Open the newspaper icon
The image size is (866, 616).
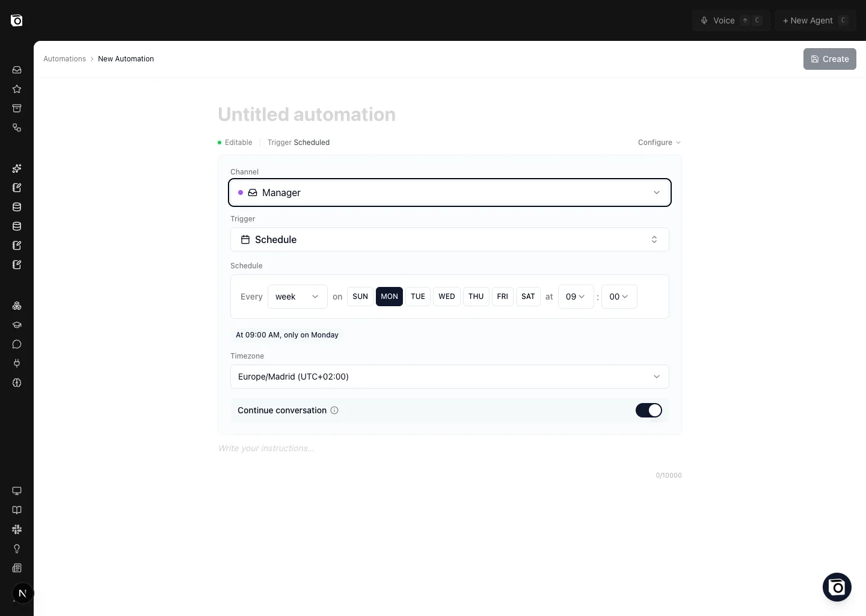pos(17,568)
